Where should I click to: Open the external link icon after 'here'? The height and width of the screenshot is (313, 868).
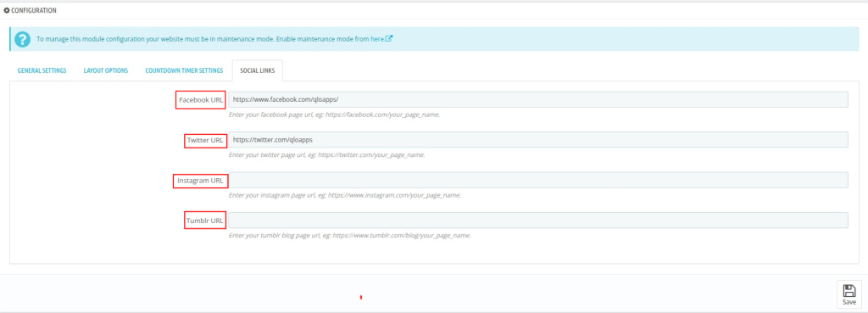click(x=389, y=39)
